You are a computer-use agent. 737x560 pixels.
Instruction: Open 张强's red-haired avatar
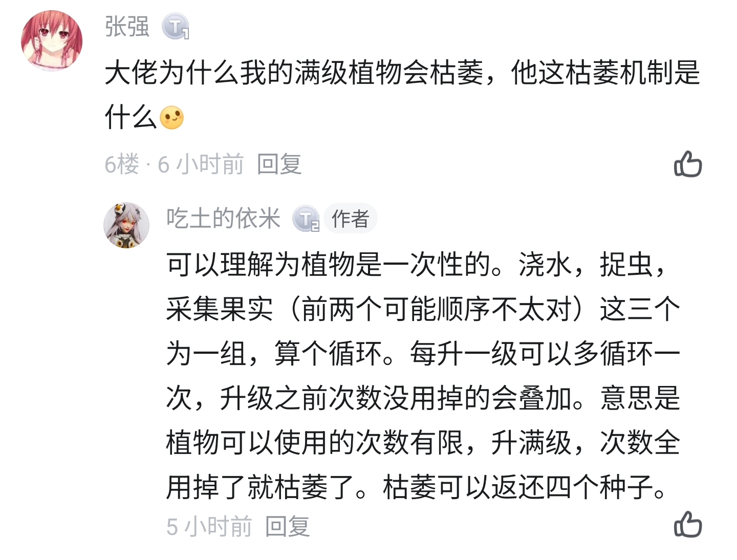51,40
